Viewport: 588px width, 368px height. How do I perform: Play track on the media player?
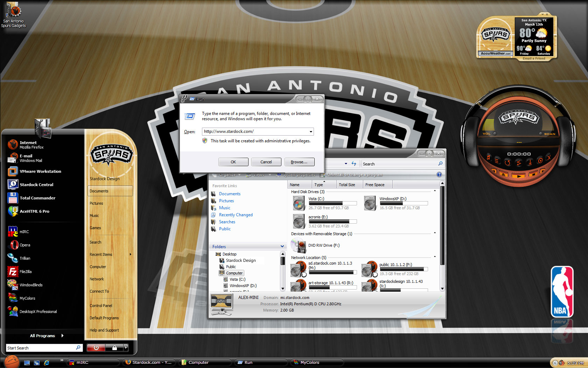[519, 176]
